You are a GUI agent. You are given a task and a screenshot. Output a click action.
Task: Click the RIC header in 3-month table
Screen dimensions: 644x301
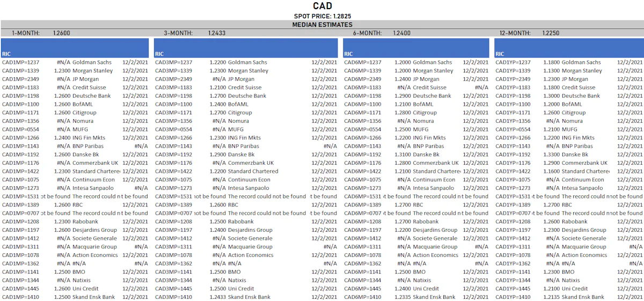[x=159, y=54]
